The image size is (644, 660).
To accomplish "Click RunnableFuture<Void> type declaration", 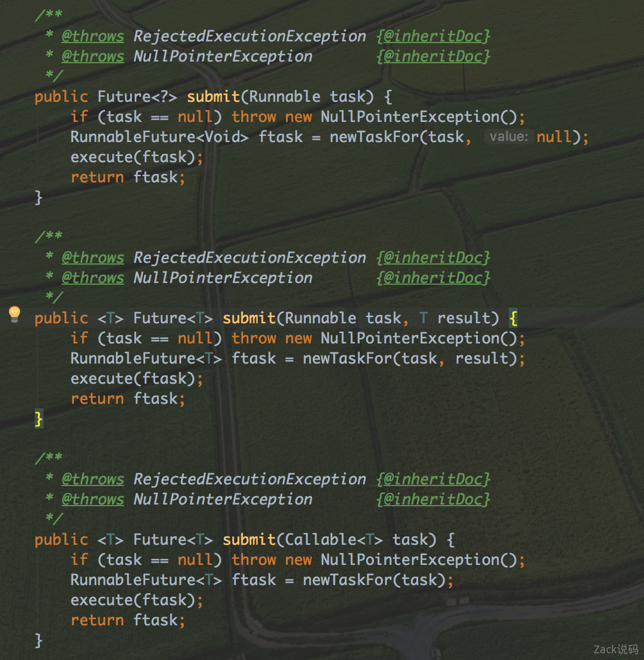I will [x=159, y=137].
